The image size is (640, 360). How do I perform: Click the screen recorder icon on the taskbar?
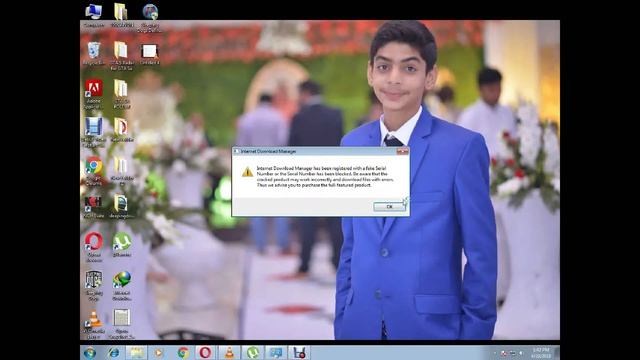(299, 353)
